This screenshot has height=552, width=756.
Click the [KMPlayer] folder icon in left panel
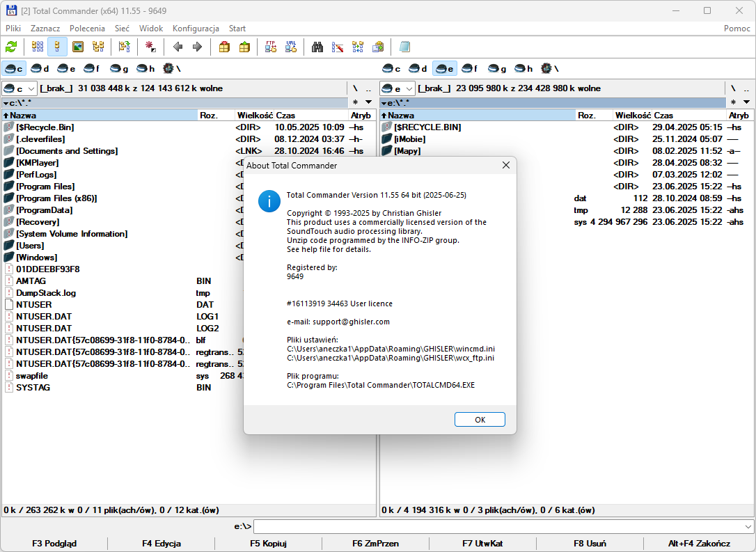(x=8, y=163)
